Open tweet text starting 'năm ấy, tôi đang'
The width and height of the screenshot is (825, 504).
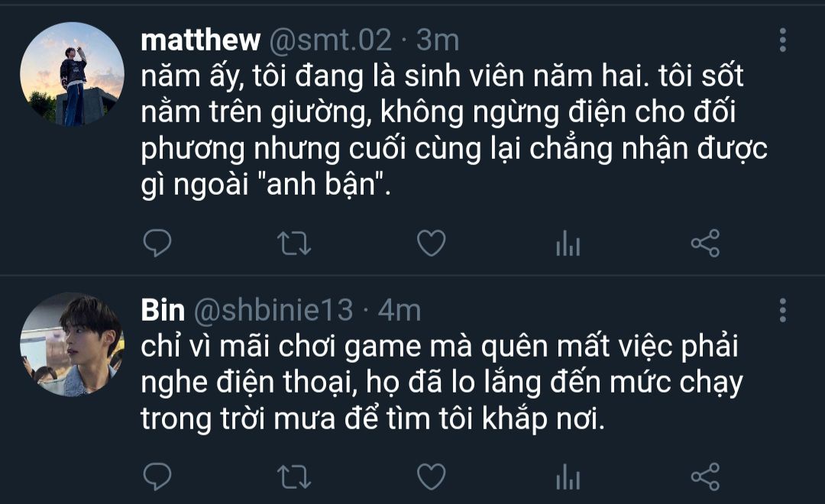tap(454, 130)
